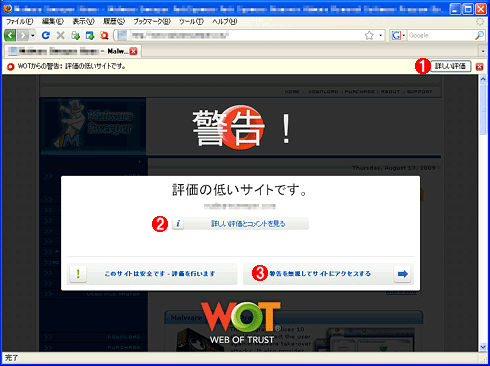Close the WOT warning notification bar
The height and width of the screenshot is (366, 490).
[x=479, y=67]
